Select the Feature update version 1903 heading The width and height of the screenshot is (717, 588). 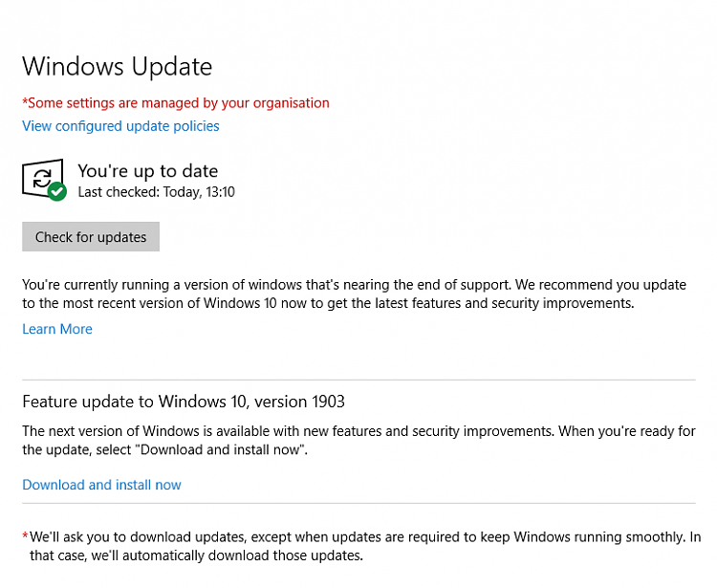click(x=184, y=402)
